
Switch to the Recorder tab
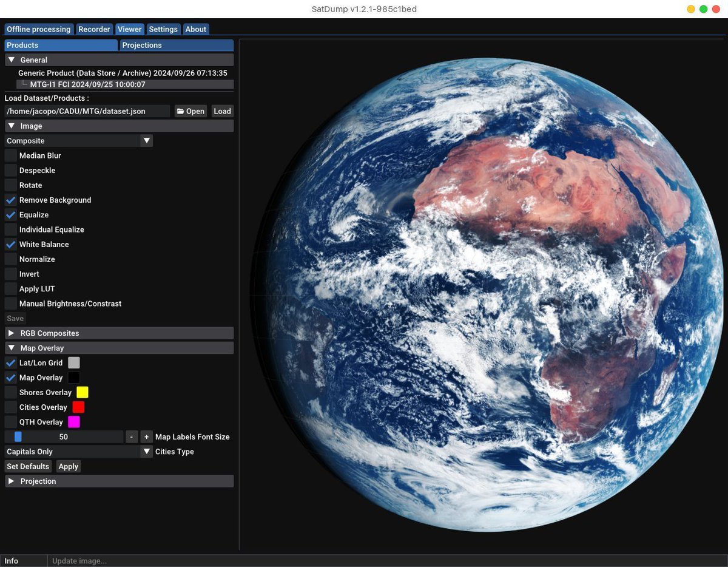click(94, 29)
